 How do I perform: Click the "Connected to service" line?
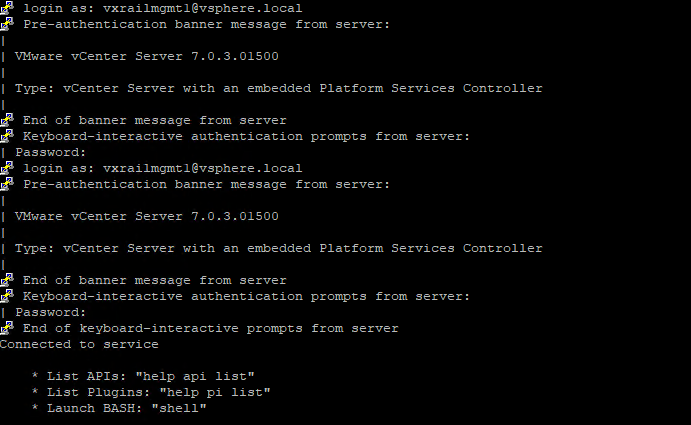[x=79, y=344]
